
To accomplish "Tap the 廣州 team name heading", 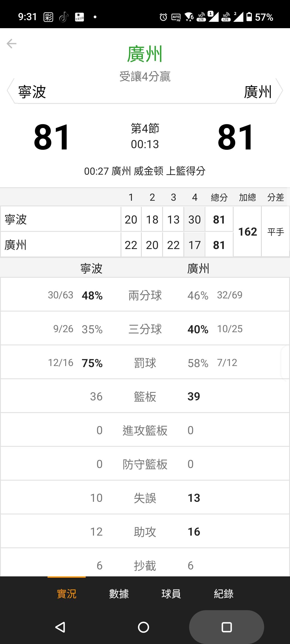I will pos(145,54).
